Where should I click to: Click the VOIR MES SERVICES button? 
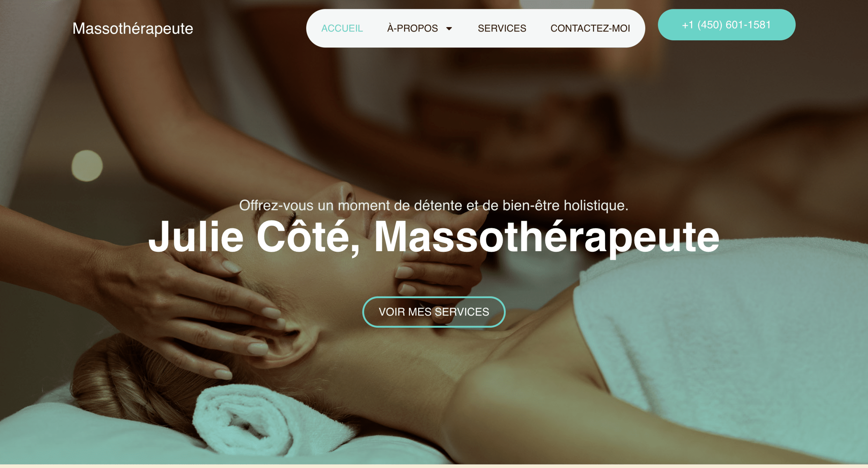pyautogui.click(x=434, y=312)
